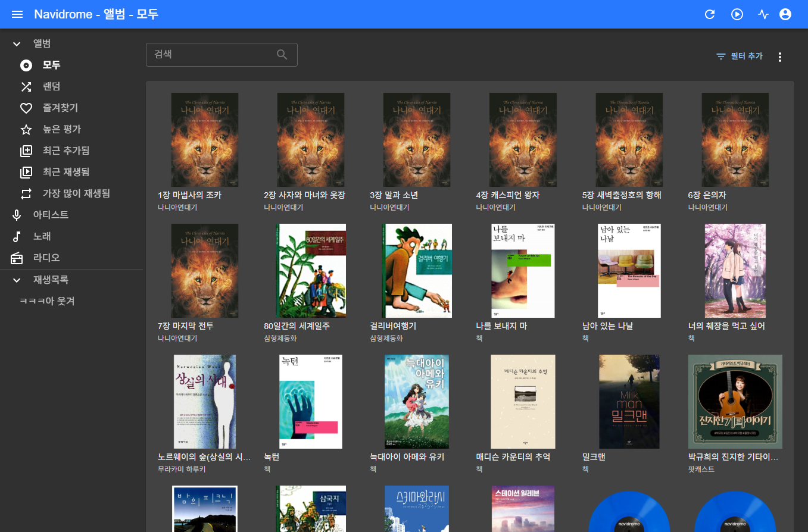The height and width of the screenshot is (532, 808).
Task: Open the ㅋㅋㅋ아 웃겨 playlist
Action: 47,302
